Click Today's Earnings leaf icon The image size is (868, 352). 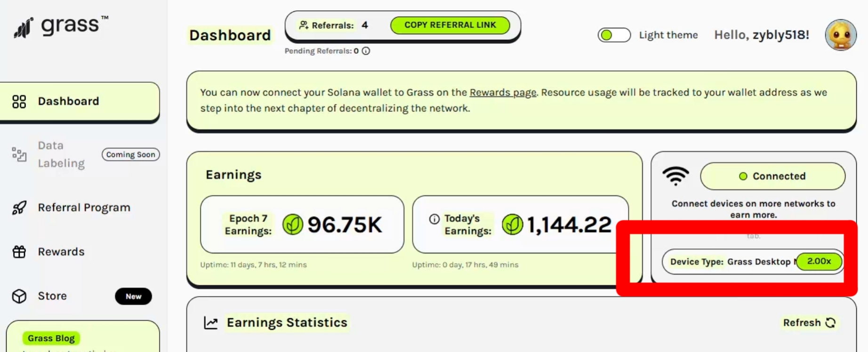pyautogui.click(x=512, y=224)
